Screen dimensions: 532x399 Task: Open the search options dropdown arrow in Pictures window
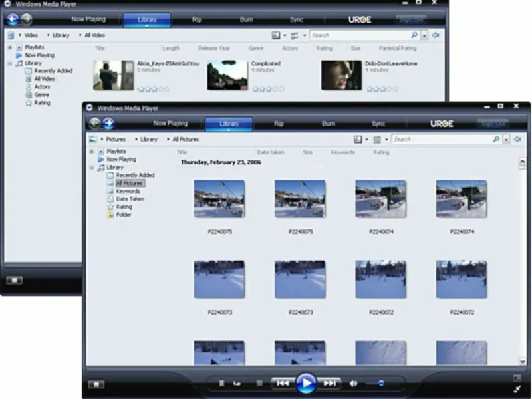click(x=507, y=140)
